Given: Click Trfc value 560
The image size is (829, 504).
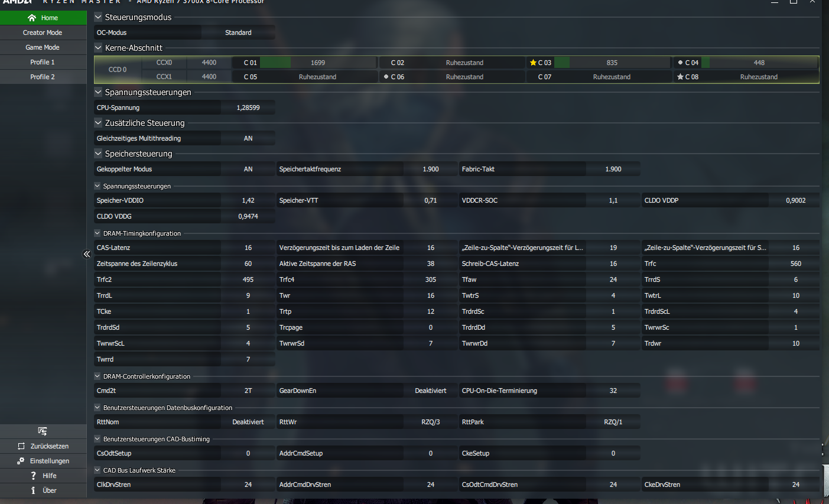Looking at the screenshot, I should tap(796, 264).
